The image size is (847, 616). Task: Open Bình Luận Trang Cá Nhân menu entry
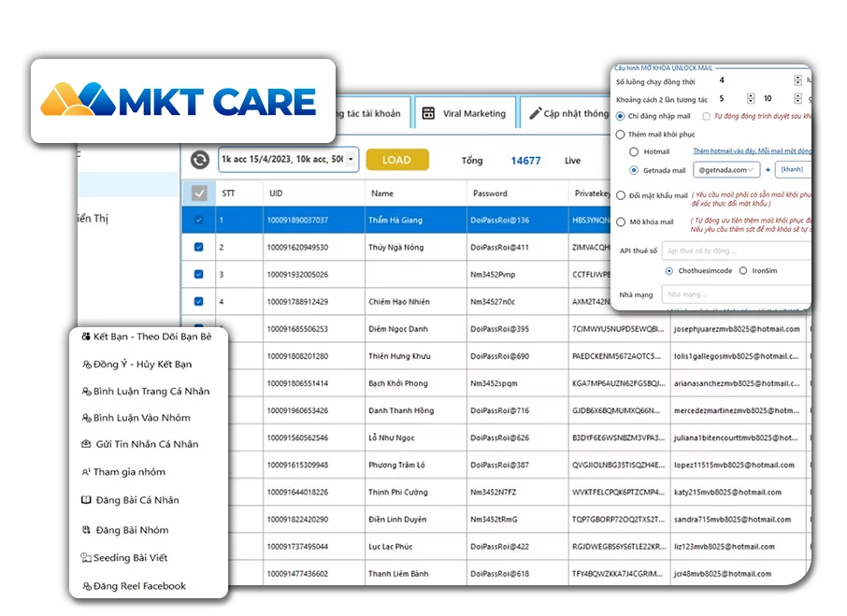(146, 391)
